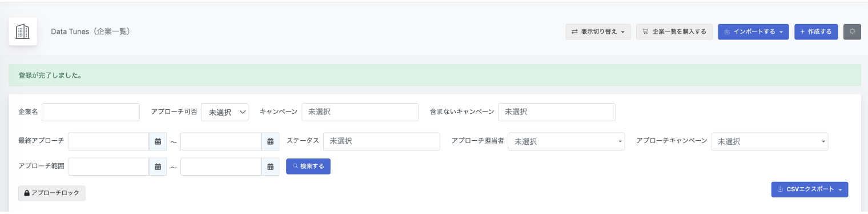This screenshot has width=868, height=214.
Task: Click the 作成する button
Action: click(816, 31)
